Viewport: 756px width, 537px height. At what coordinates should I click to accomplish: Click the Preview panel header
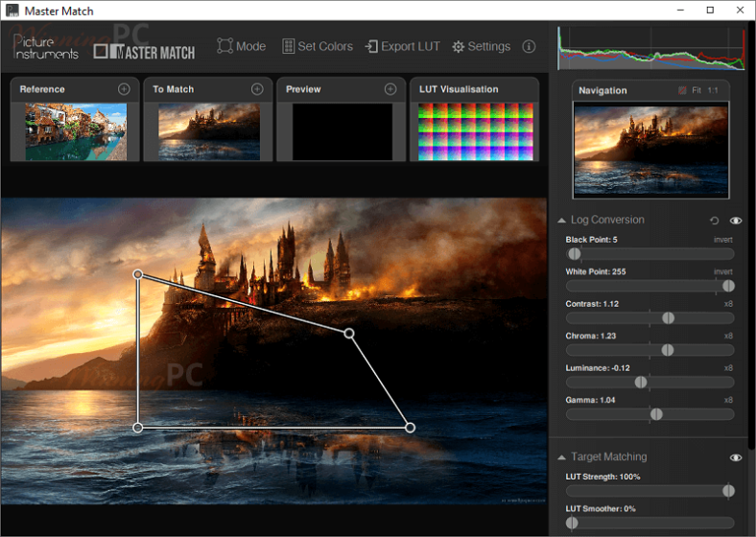coord(342,89)
